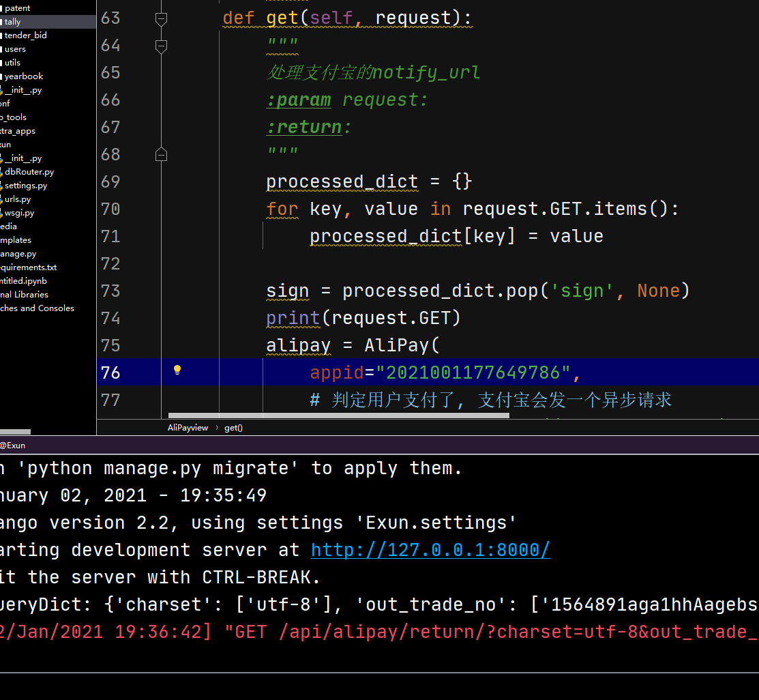Open requirements.txt file
Viewport: 759px width, 700px height.
29,267
